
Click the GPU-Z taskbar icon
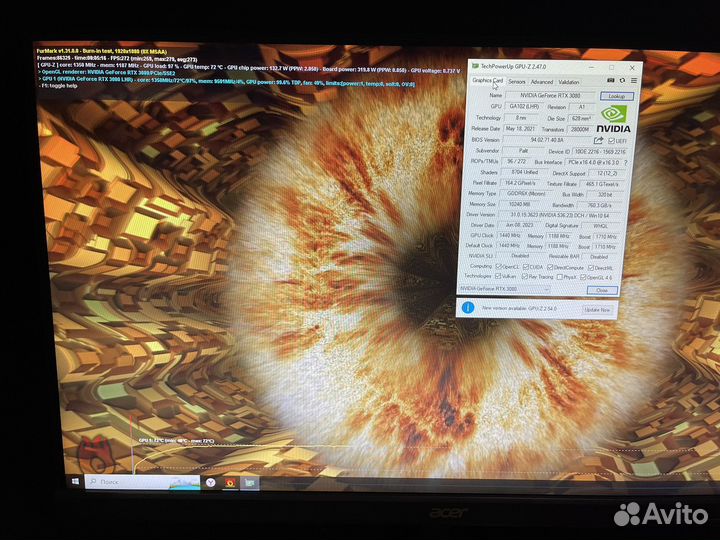click(249, 483)
